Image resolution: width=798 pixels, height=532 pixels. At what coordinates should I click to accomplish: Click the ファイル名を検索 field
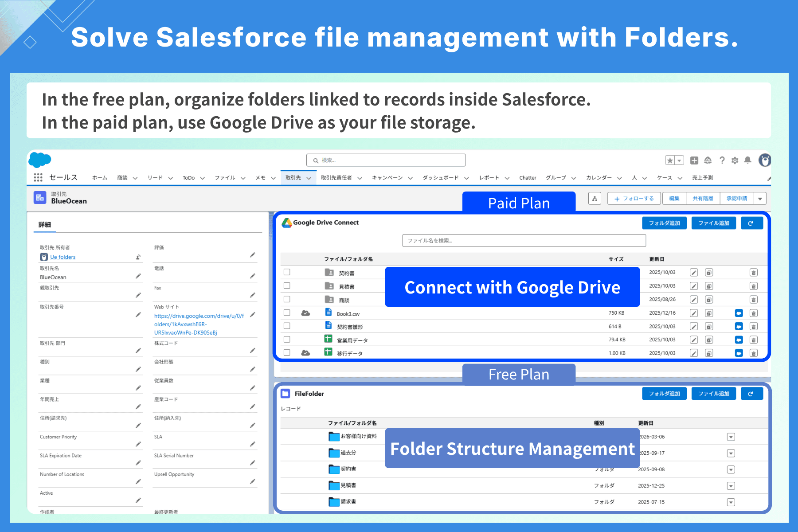pyautogui.click(x=524, y=240)
